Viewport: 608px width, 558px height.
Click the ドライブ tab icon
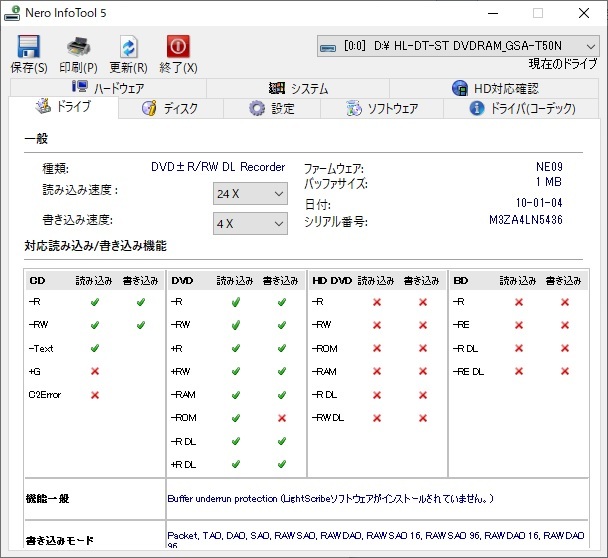(x=43, y=105)
